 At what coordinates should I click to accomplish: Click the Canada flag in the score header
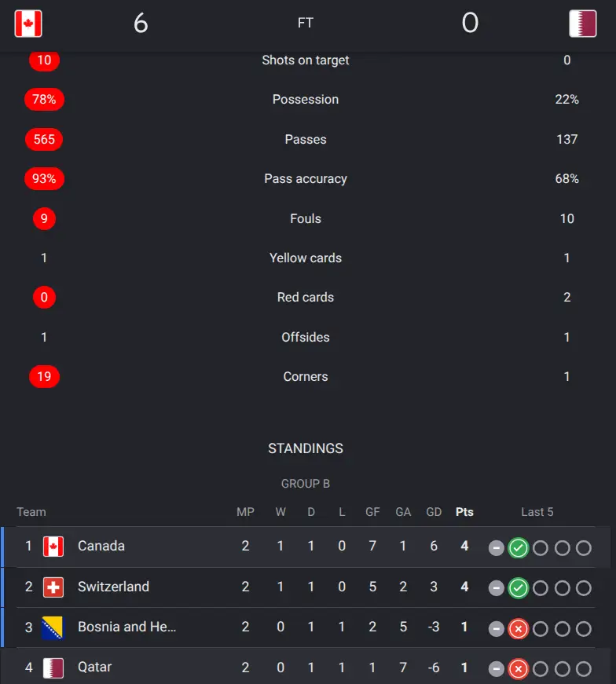[x=28, y=24]
